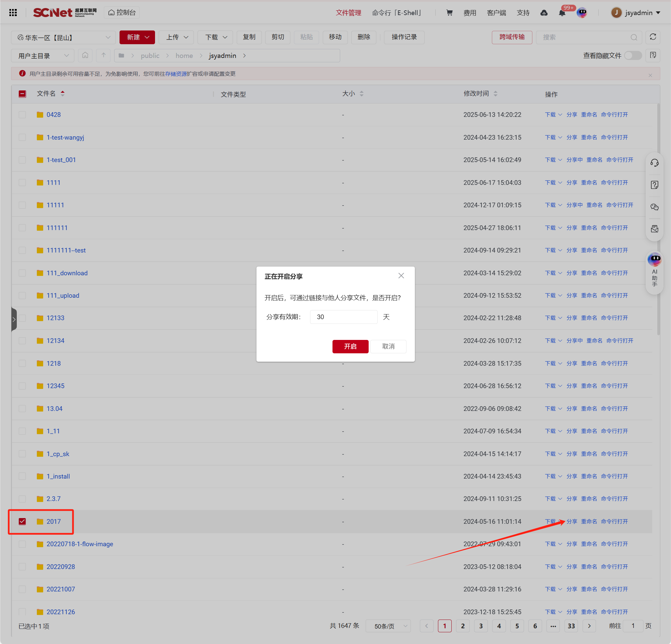Click the share validity days input field
This screenshot has height=644, width=671.
(x=344, y=317)
